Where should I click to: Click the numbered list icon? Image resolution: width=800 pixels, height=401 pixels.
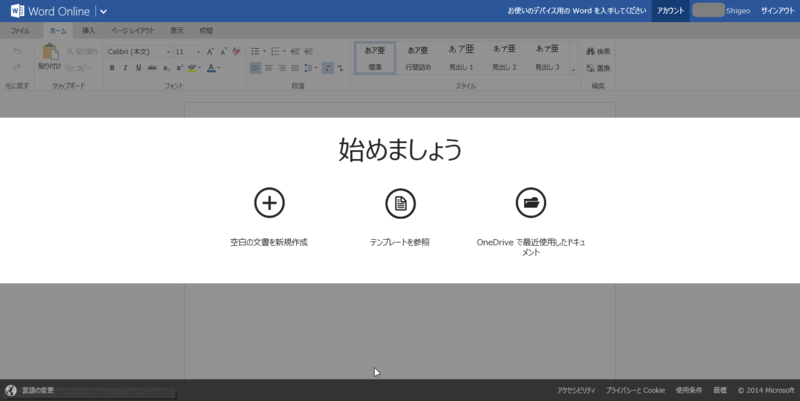(275, 52)
